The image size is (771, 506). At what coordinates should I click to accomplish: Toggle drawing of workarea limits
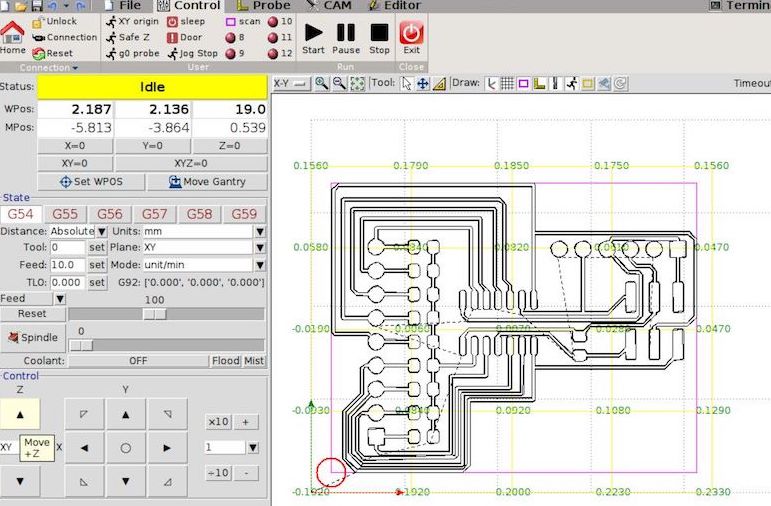coord(556,84)
